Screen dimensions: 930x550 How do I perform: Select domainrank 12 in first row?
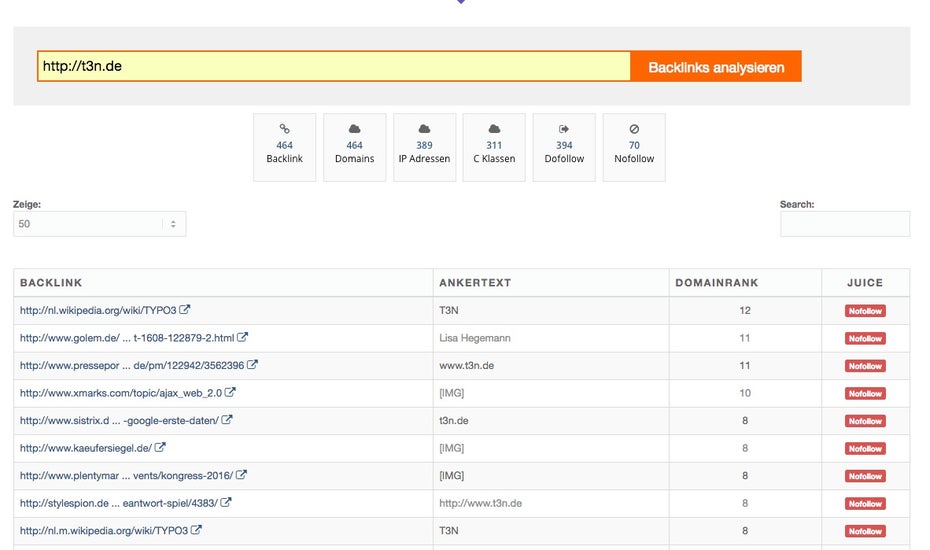pos(745,310)
